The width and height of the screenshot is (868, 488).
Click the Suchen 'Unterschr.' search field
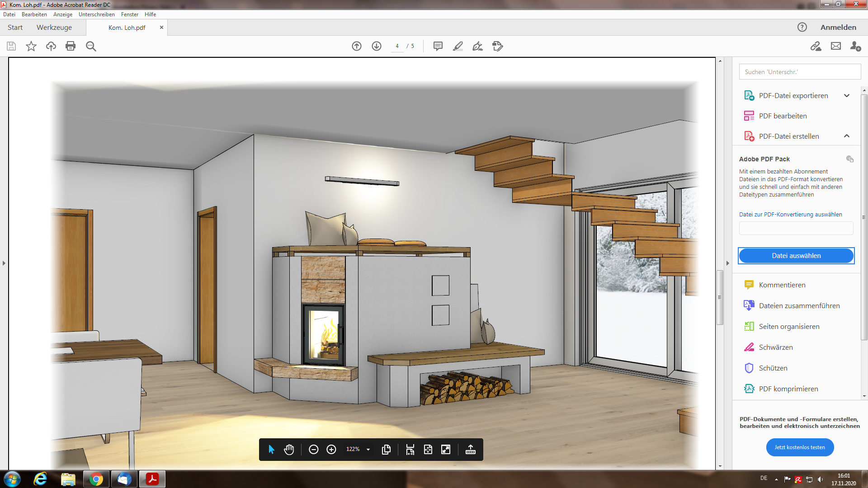coord(799,72)
